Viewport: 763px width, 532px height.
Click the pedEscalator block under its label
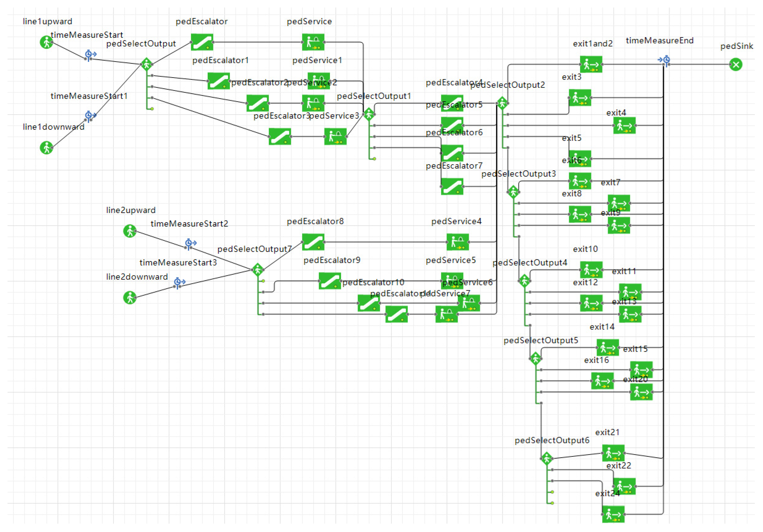(x=202, y=42)
